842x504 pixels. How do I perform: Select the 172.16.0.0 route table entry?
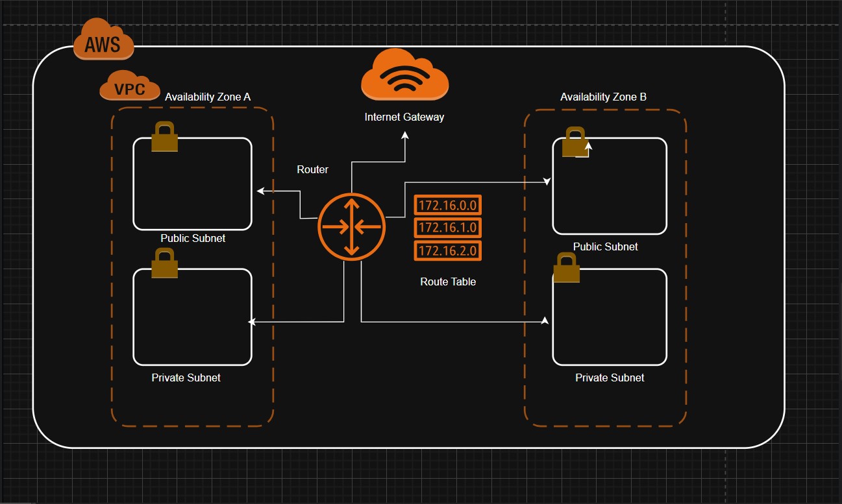pyautogui.click(x=447, y=206)
